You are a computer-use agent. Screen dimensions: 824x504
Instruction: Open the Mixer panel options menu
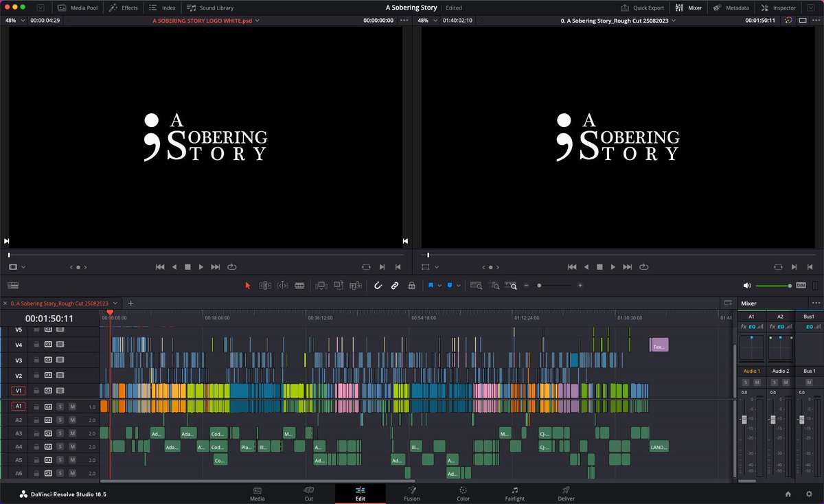pos(816,303)
